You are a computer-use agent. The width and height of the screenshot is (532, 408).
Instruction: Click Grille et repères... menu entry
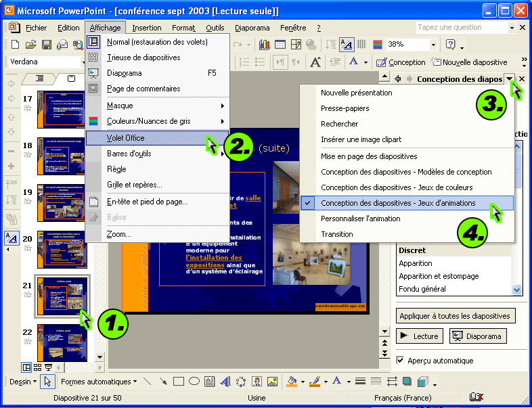pyautogui.click(x=158, y=185)
